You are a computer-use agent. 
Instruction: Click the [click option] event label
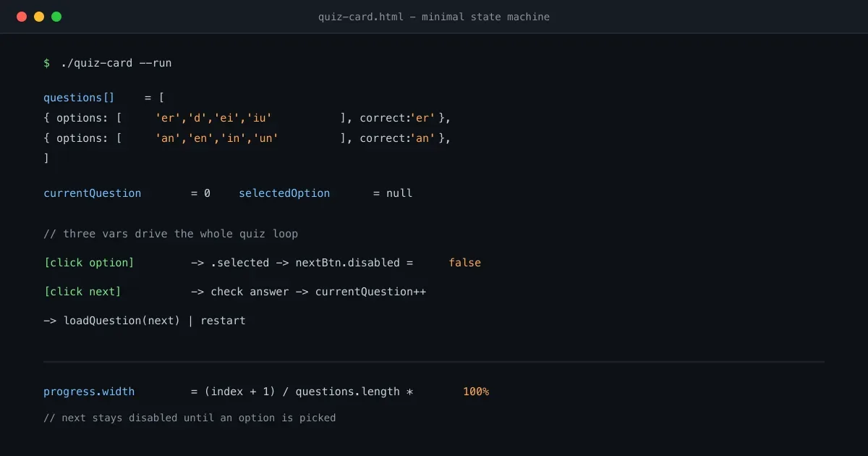click(x=89, y=263)
